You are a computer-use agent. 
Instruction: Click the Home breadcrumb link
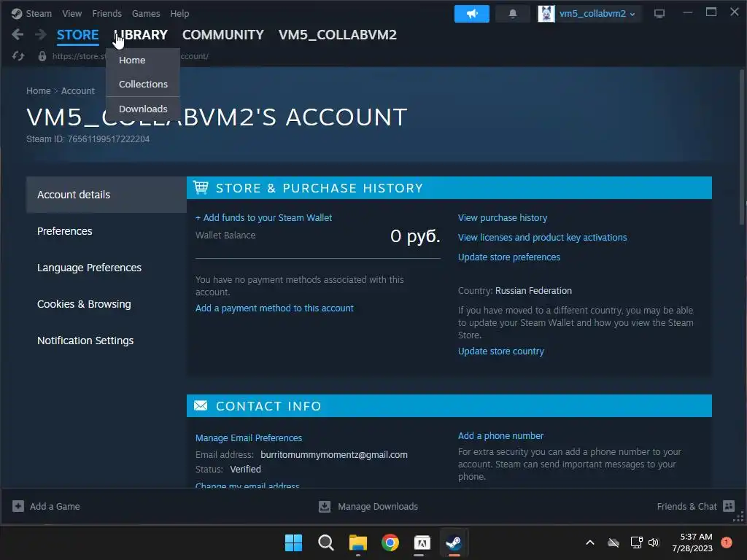39,91
